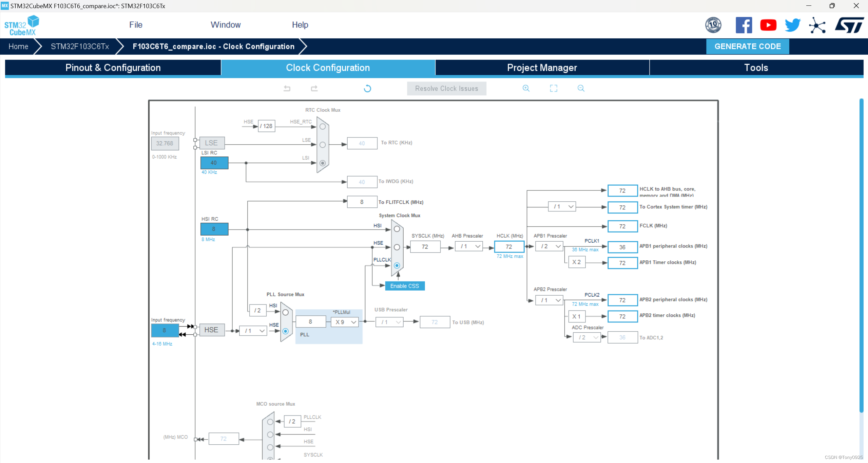Click the Enable CSS button
Screen dimensions: 868x463
coord(404,285)
